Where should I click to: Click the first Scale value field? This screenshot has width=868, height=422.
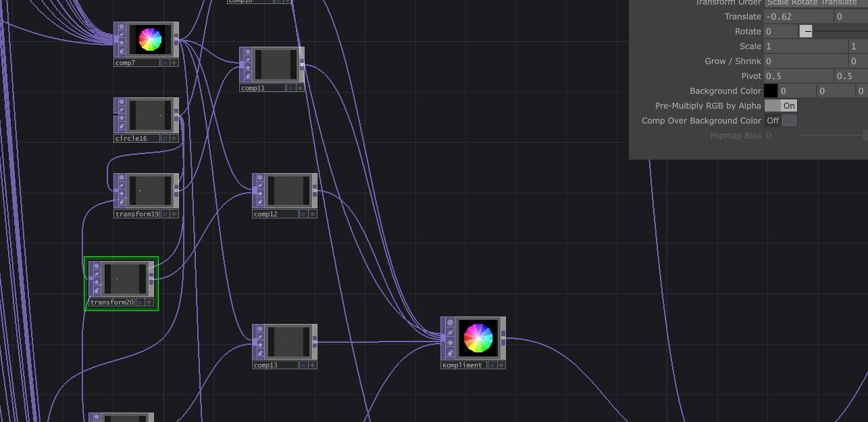coord(806,46)
